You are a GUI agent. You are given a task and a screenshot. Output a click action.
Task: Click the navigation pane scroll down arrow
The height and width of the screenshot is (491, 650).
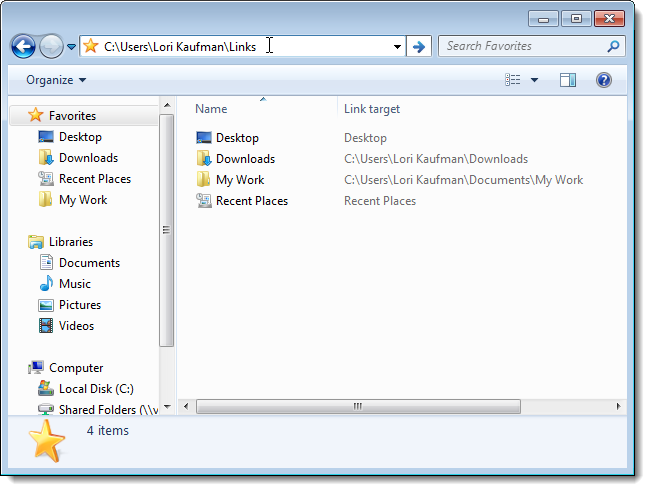point(167,407)
